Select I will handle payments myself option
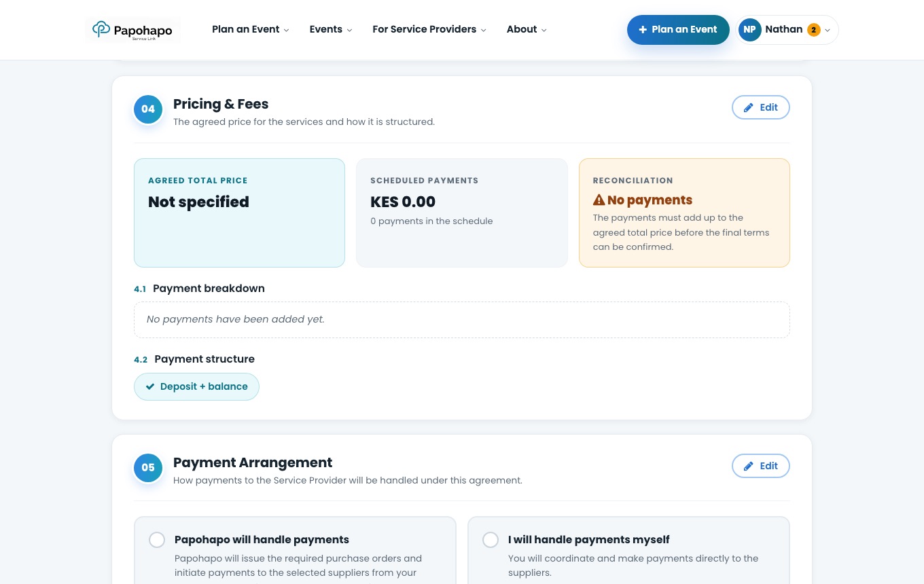The image size is (924, 584). pos(491,540)
